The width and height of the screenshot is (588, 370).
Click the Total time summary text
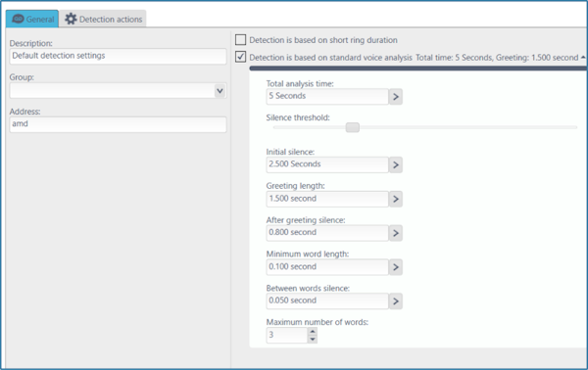point(497,58)
